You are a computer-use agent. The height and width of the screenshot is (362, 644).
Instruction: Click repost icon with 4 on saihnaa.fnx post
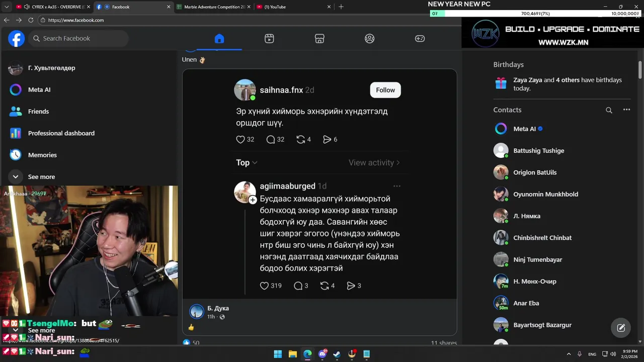pyautogui.click(x=301, y=139)
